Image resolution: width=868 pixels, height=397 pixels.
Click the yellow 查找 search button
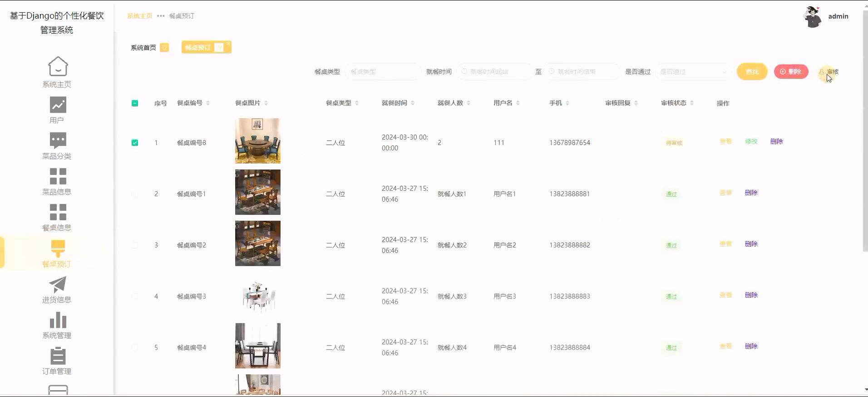[x=752, y=72]
